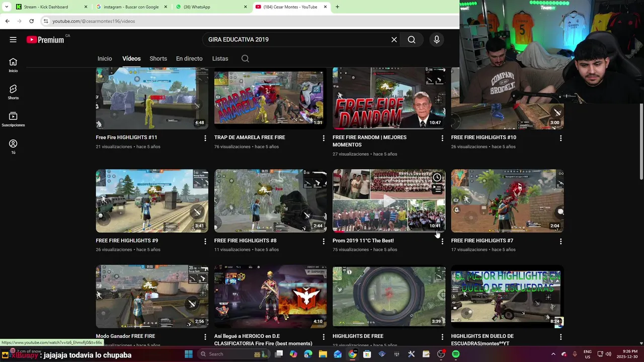Click the Watch Later clock on Prom 2019 thumbnail
644x362 pixels.
pos(437,177)
